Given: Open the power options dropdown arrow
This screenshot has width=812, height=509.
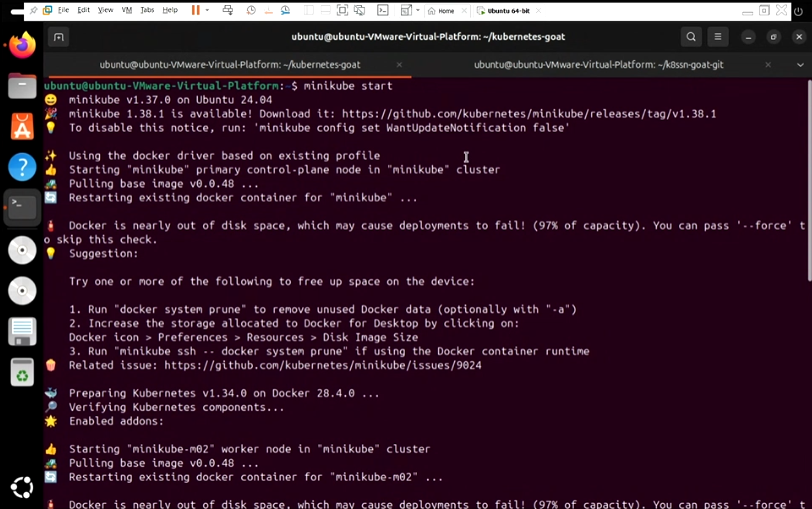Looking at the screenshot, I should (x=207, y=10).
